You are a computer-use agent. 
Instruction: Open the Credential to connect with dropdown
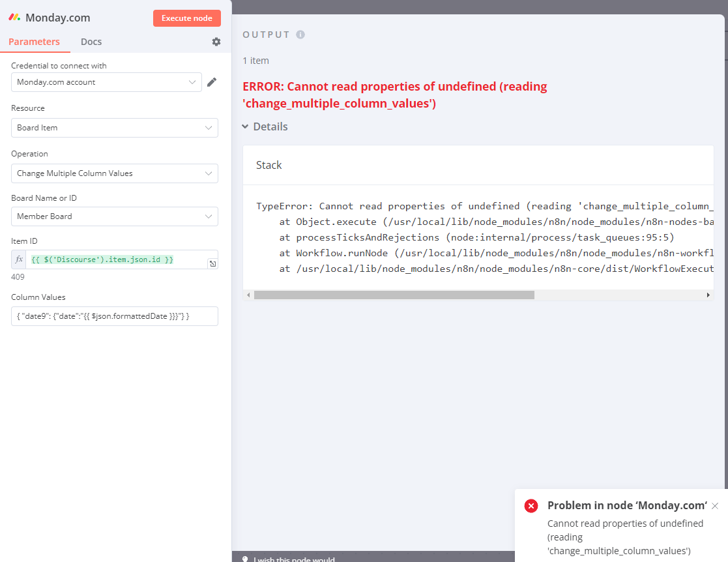tap(106, 82)
